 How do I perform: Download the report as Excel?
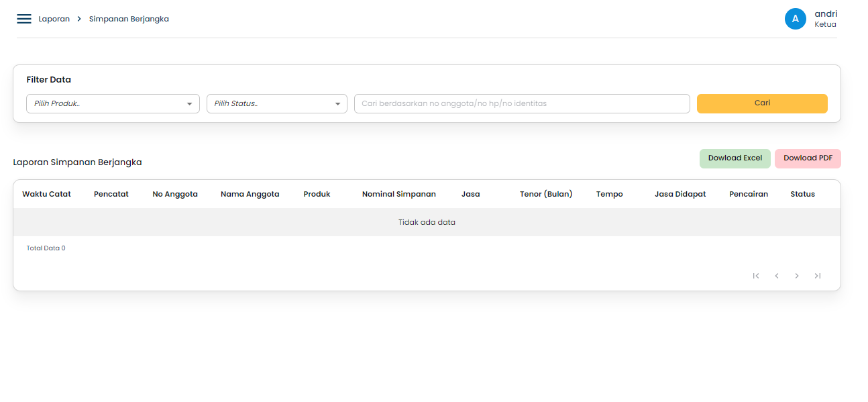pos(735,158)
